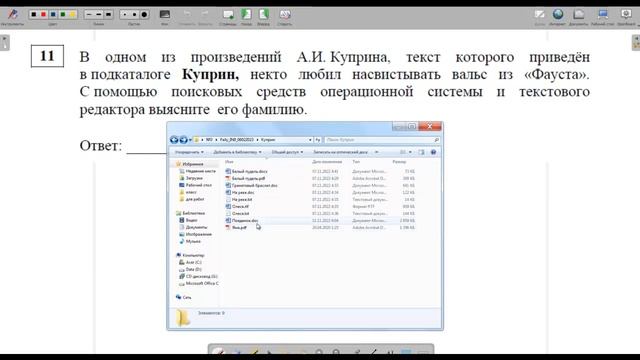Image resolution: width=640 pixels, height=360 pixels.
Task: Click the Redo arrow in whiteboard toolbar
Action: 205,14
